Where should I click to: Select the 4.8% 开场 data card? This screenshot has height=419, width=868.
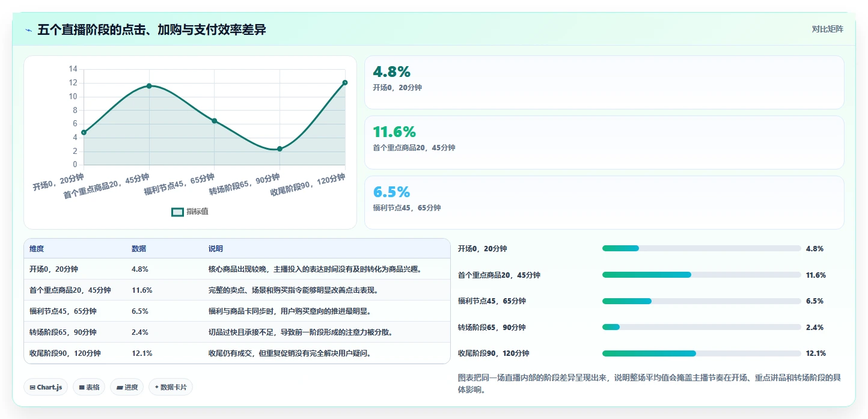click(604, 82)
